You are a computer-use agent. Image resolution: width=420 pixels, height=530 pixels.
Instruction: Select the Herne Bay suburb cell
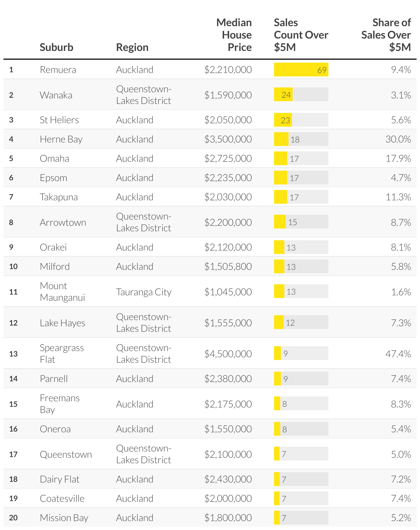[x=61, y=139]
